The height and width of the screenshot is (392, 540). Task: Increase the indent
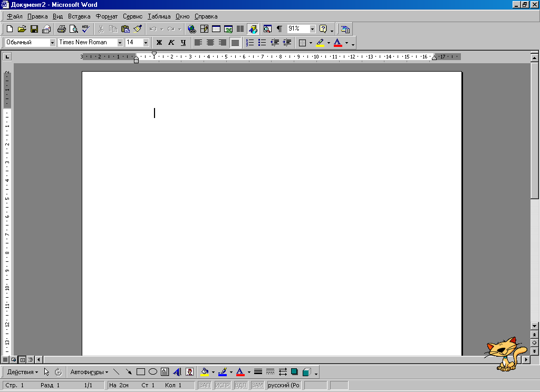click(287, 43)
